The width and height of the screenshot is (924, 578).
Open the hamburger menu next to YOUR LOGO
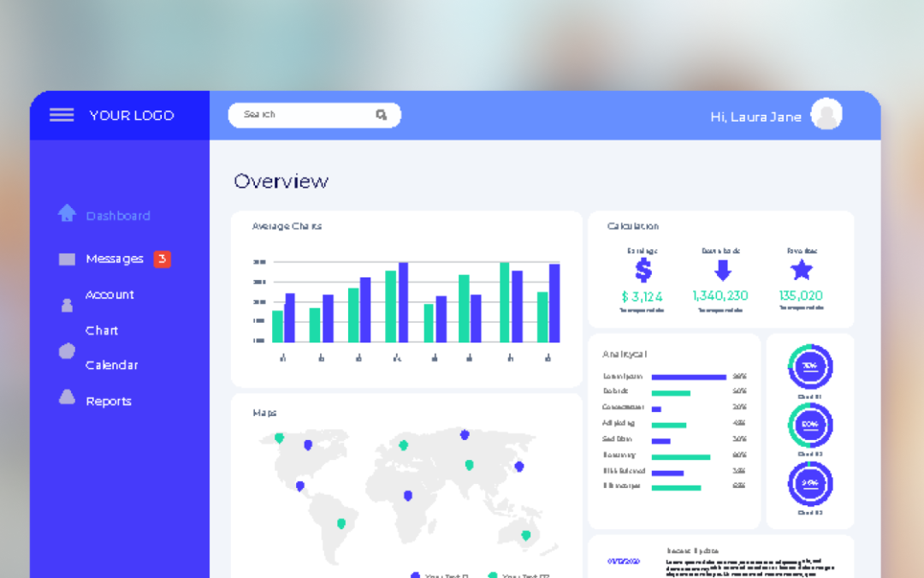coord(61,115)
